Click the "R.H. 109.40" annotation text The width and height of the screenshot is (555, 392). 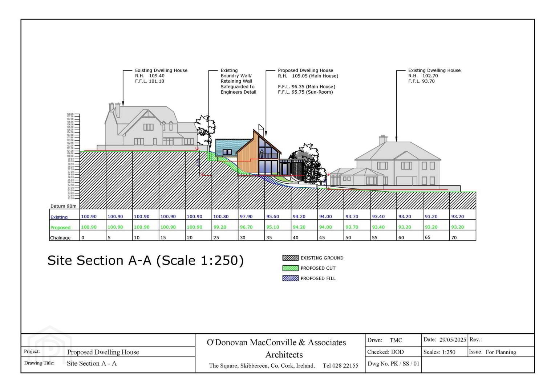pyautogui.click(x=150, y=76)
